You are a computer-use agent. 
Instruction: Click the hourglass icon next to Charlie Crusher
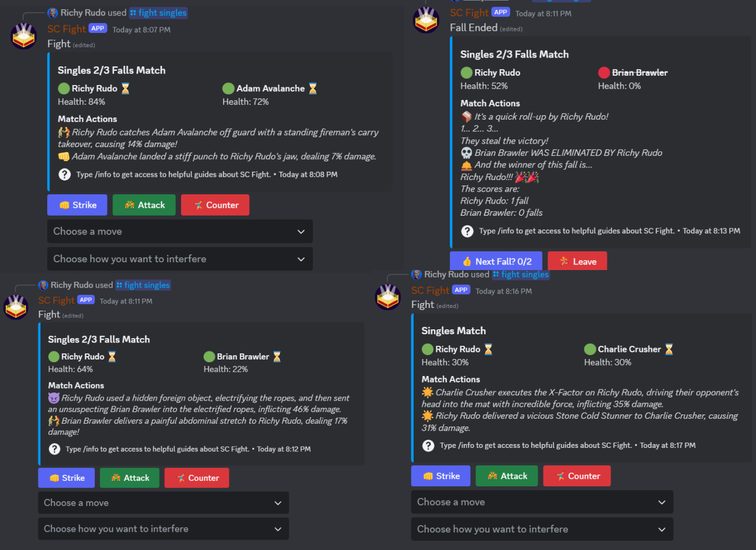[x=669, y=349]
